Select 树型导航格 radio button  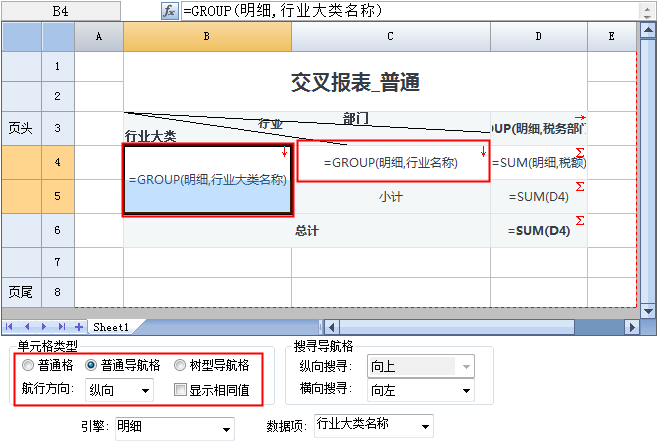point(180,366)
